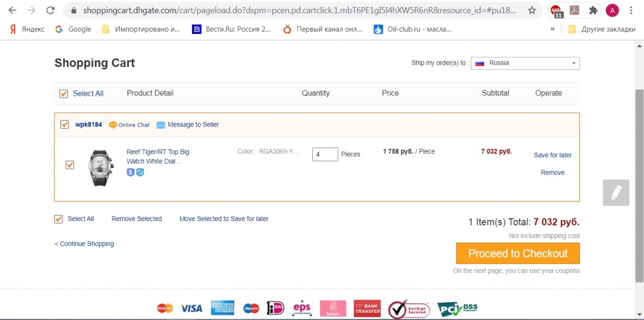Click the page vertical scrollbar

click(639, 186)
